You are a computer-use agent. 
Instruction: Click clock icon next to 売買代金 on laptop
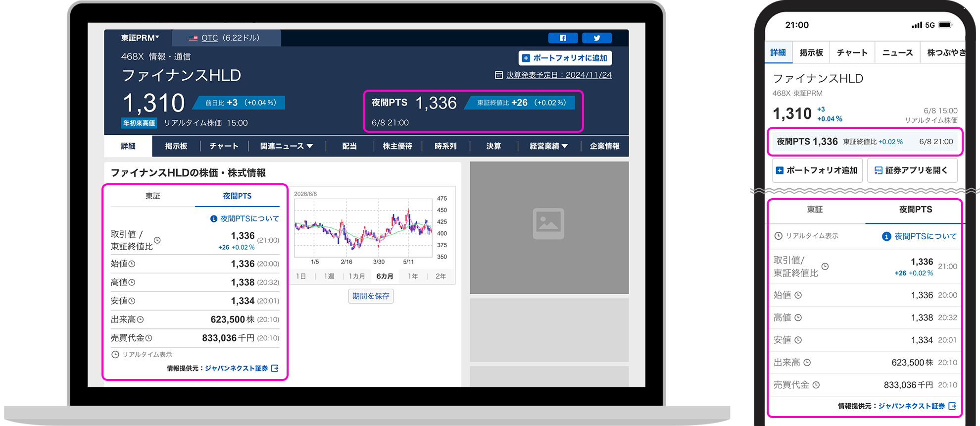pyautogui.click(x=149, y=338)
